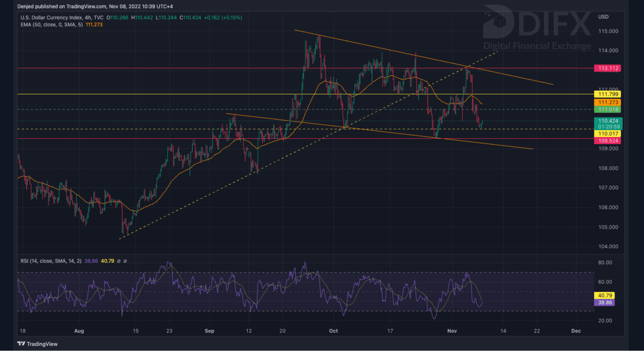This screenshot has width=644, height=351.
Task: Click the first empty-value symbol after RSI 40.79
Action: tap(119, 261)
